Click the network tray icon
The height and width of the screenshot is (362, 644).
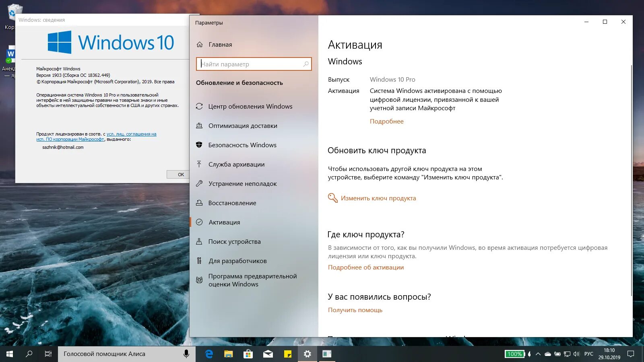(x=567, y=354)
